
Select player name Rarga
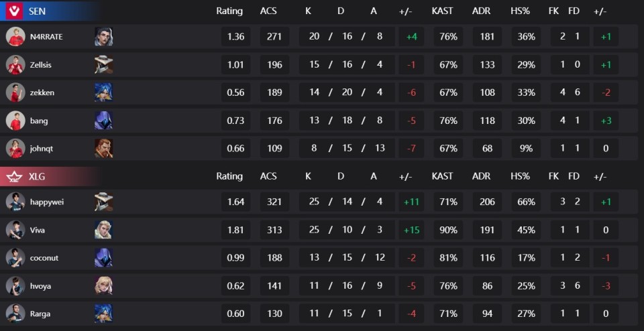(40, 314)
